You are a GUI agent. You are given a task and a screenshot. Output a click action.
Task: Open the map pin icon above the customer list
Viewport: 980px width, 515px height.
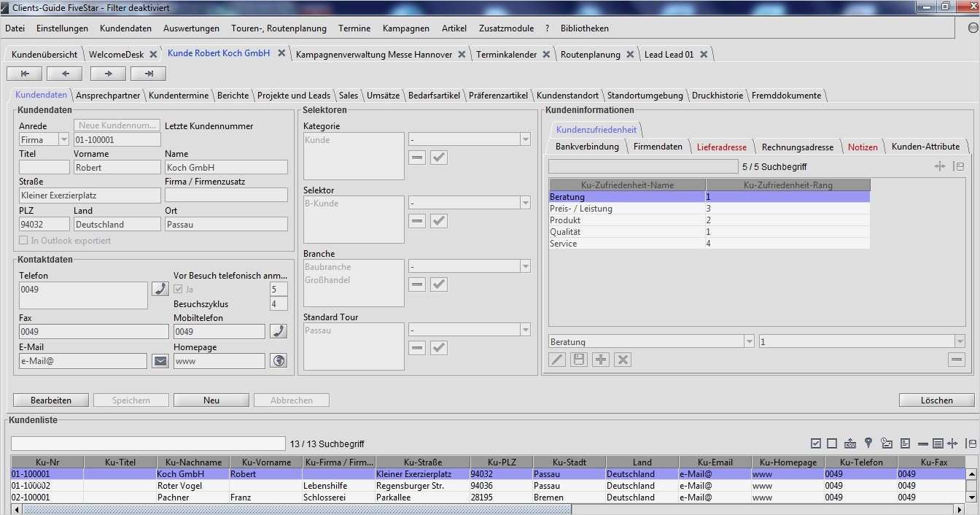pos(868,442)
